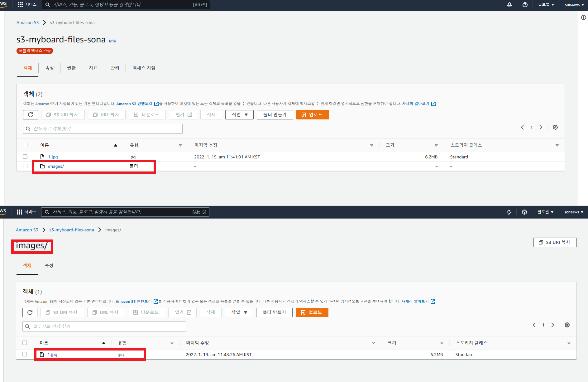Refresh the images/ folder object list
Image resolution: width=588 pixels, height=382 pixels.
point(30,312)
